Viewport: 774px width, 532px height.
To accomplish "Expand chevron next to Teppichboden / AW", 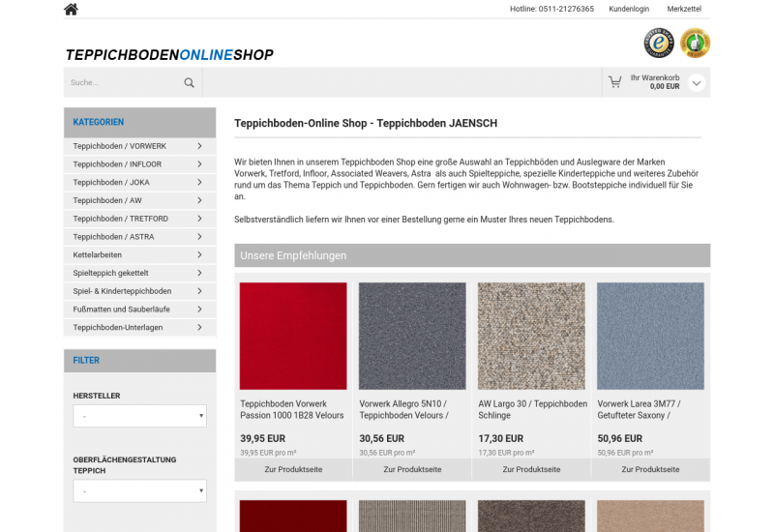I will pyautogui.click(x=199, y=200).
